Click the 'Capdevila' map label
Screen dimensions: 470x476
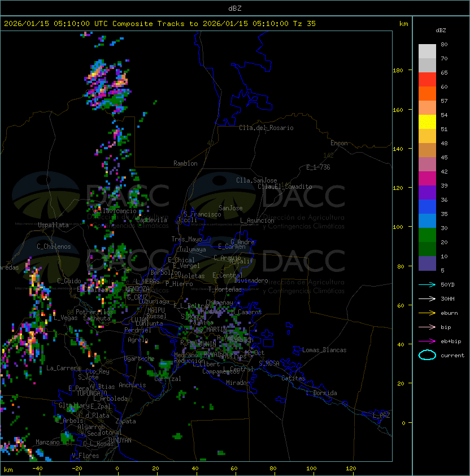coord(151,220)
